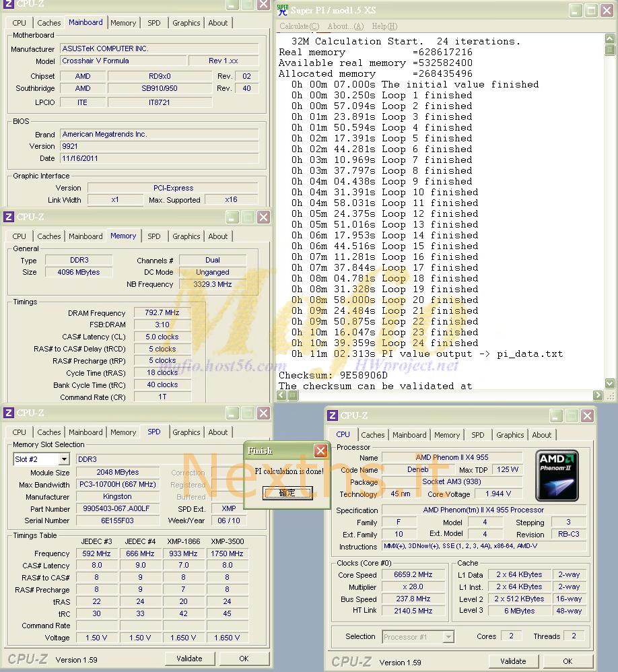Minimize the CPU-Z CPU window
The width and height of the screenshot is (618, 672).
556,415
